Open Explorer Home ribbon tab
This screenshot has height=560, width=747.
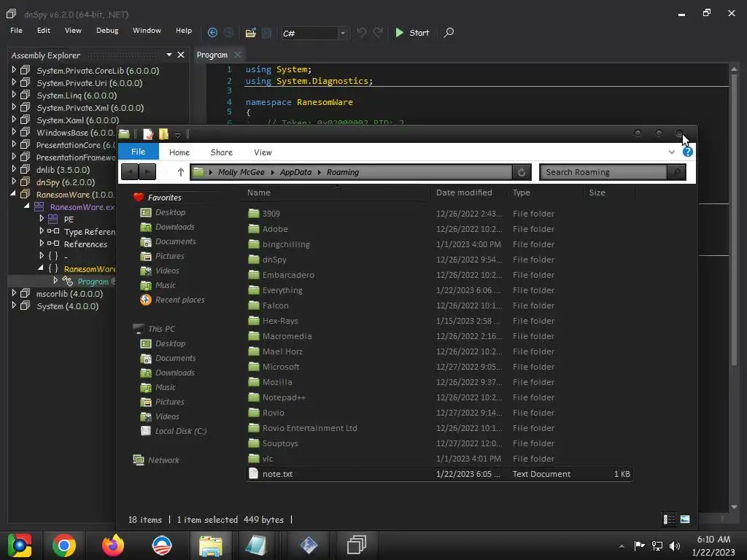pos(179,152)
